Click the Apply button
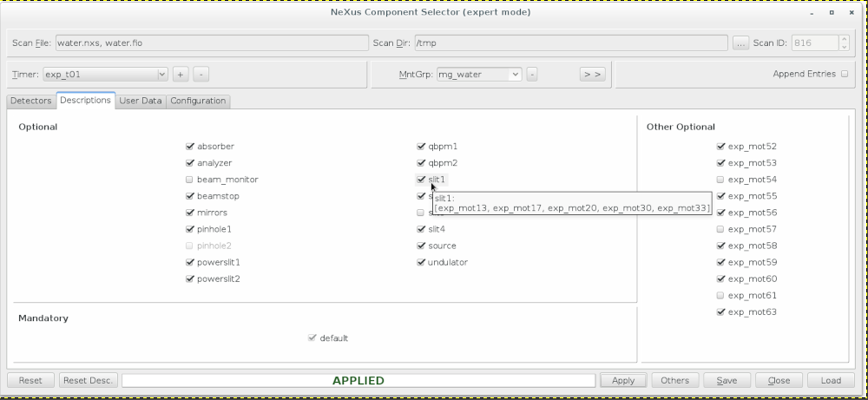 tap(623, 381)
